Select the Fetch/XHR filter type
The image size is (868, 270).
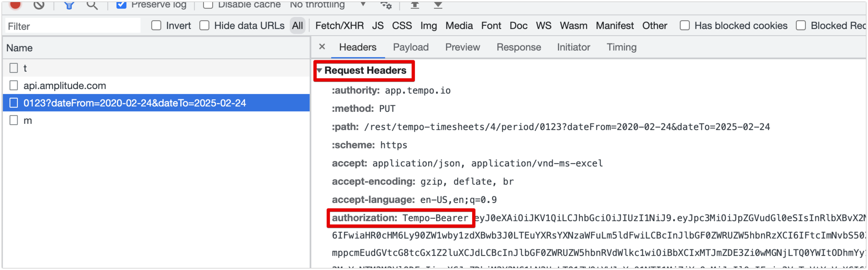(x=339, y=26)
